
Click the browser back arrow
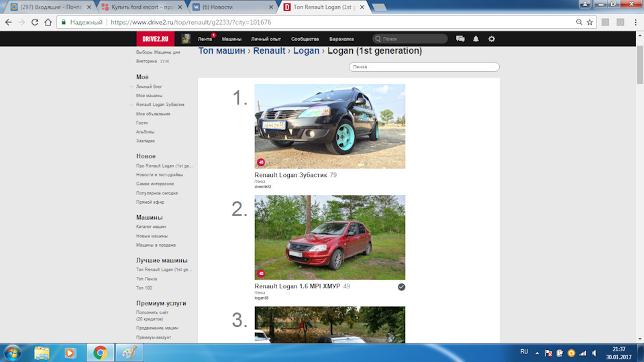coord(9,22)
